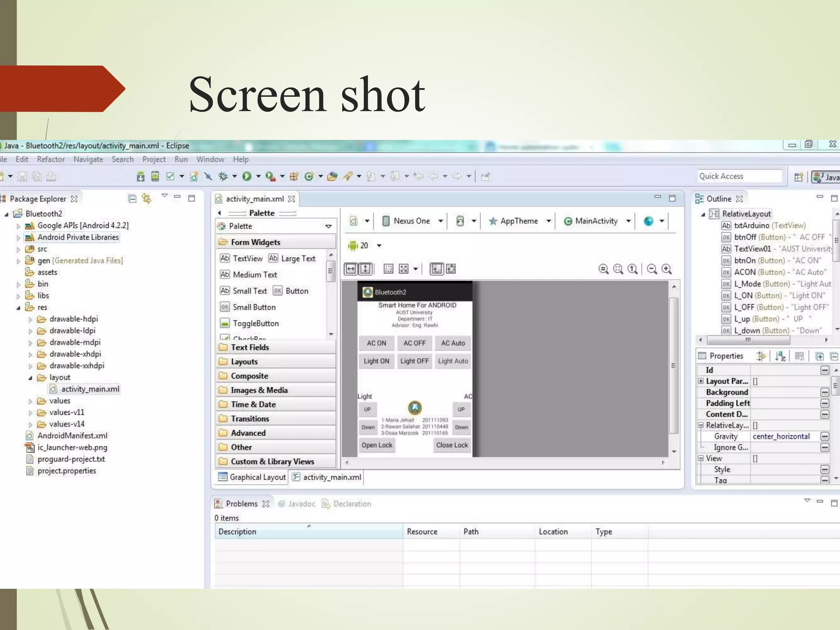Click the Debug bug toolbar icon
The image size is (840, 630).
(223, 176)
